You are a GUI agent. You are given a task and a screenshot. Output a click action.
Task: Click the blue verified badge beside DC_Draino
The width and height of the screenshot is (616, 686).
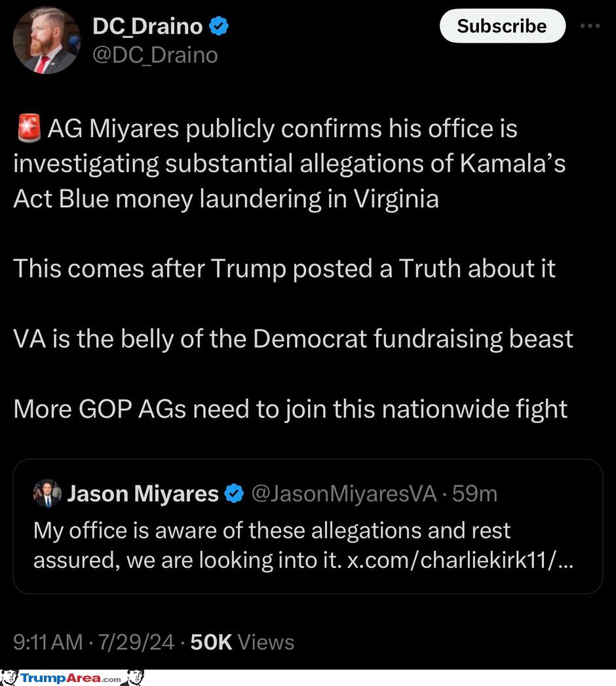pyautogui.click(x=219, y=26)
